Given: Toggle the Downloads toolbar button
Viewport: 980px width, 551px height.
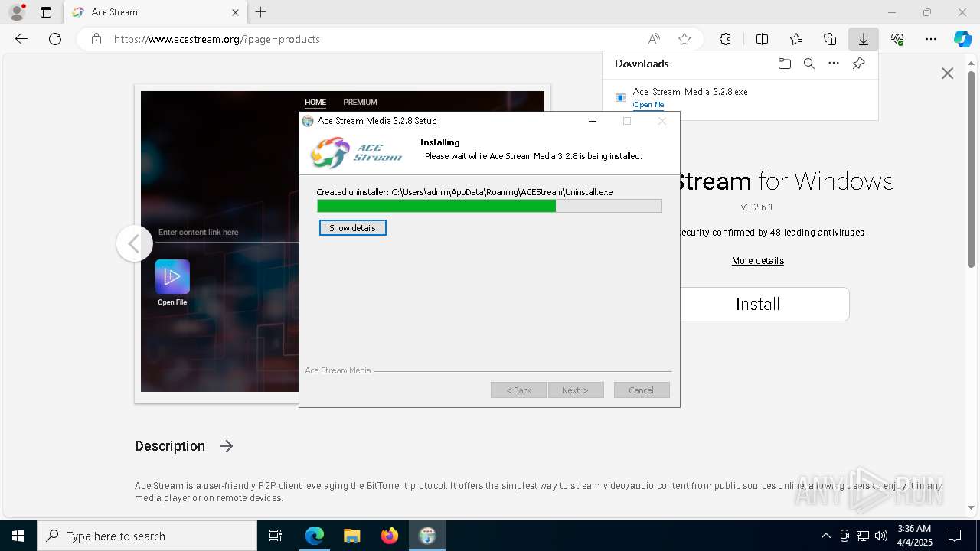Looking at the screenshot, I should point(864,39).
